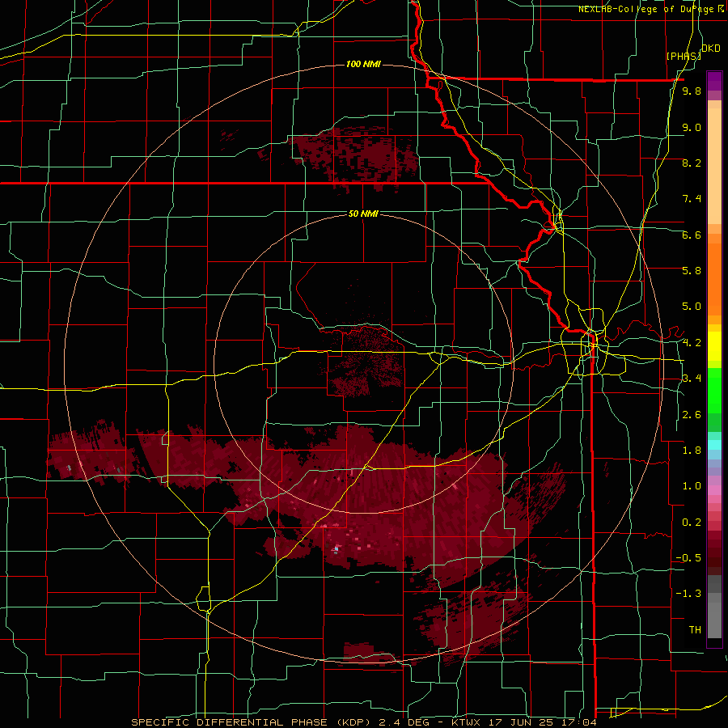
Task: Pick the pink band near 1.0 on the color bar
Action: pos(714,490)
